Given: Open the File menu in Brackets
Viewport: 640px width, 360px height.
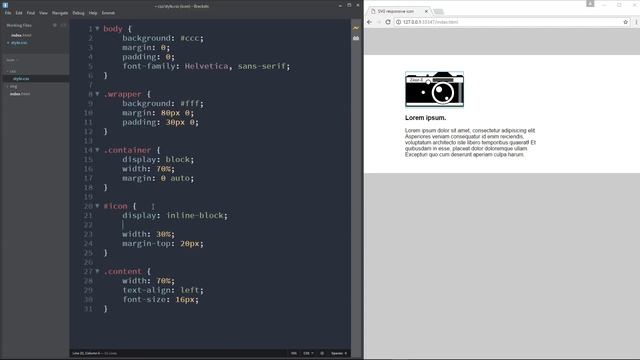Looking at the screenshot, I should coord(8,13).
